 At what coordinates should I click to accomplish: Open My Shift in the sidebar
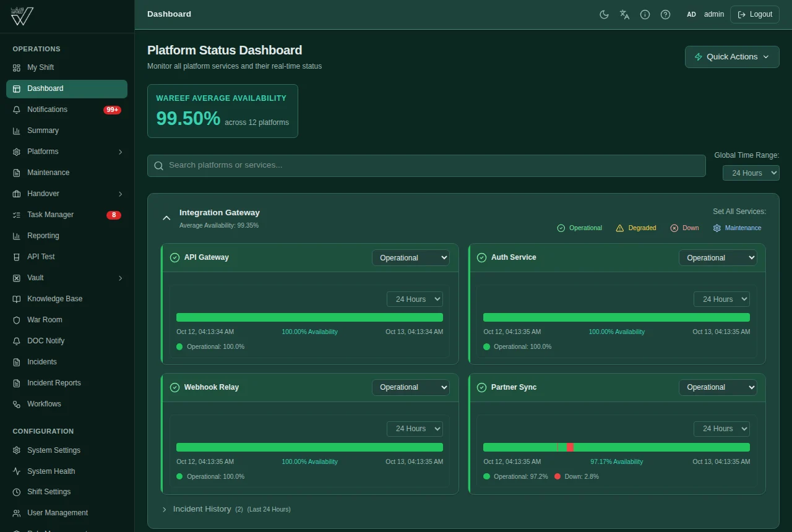click(67, 67)
